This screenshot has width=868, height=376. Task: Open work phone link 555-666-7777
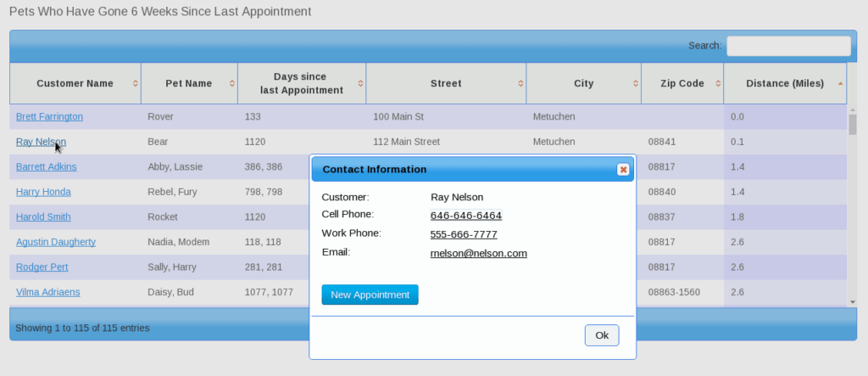point(464,234)
